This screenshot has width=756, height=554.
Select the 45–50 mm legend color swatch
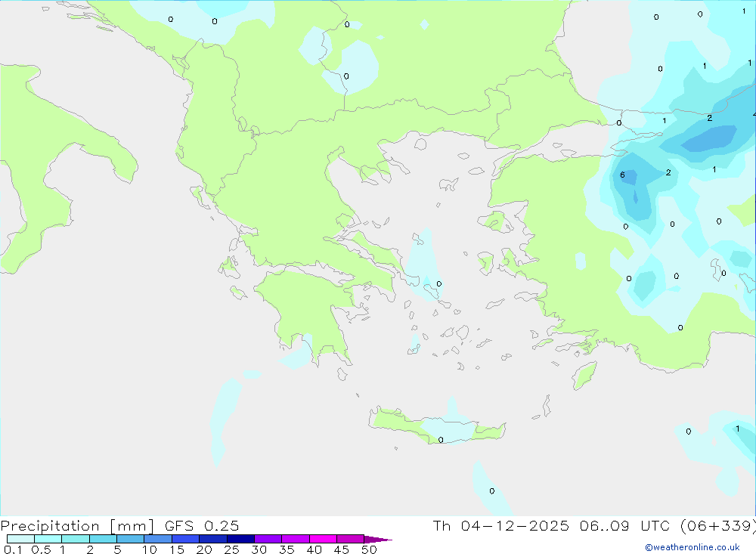click(351, 539)
